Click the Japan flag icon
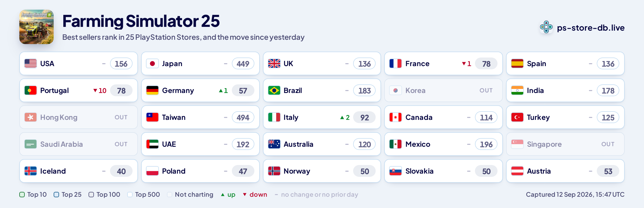 pyautogui.click(x=152, y=63)
